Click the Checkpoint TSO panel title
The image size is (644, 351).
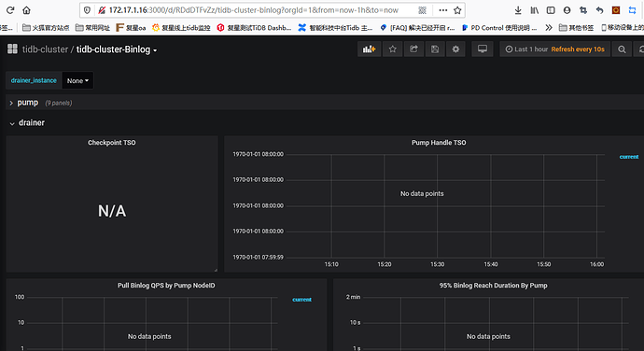click(x=112, y=143)
